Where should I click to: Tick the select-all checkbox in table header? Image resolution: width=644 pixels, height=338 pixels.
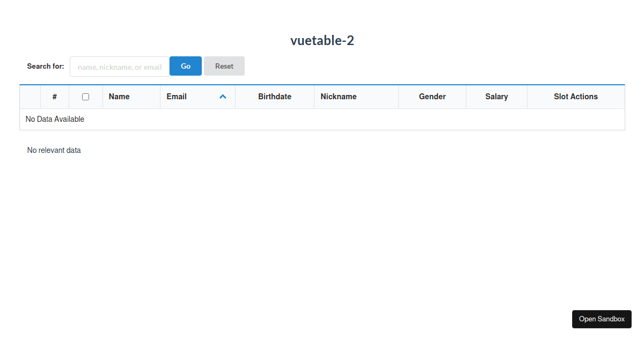(85, 97)
